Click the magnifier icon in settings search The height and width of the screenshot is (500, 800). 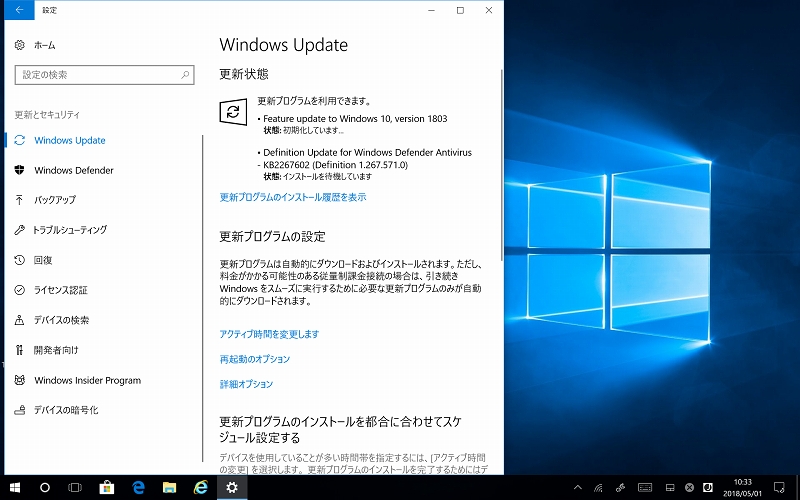(x=185, y=75)
